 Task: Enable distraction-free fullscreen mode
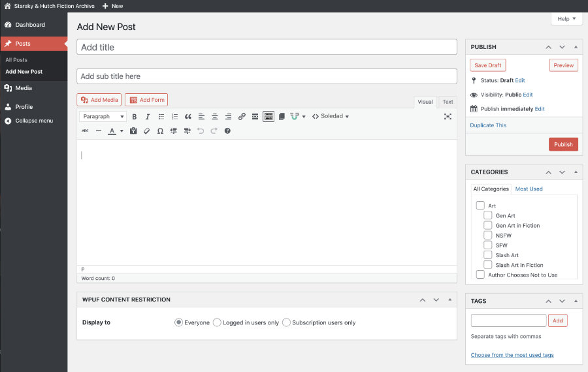coord(448,117)
